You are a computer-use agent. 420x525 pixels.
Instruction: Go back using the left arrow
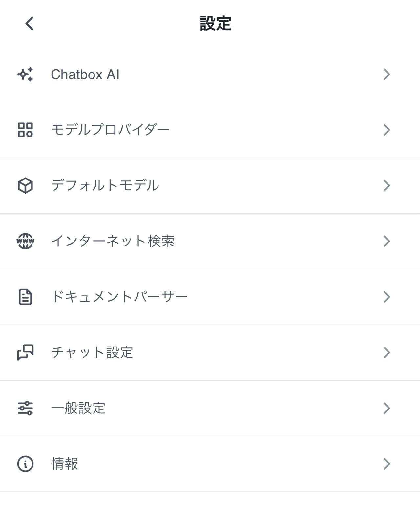pyautogui.click(x=30, y=24)
